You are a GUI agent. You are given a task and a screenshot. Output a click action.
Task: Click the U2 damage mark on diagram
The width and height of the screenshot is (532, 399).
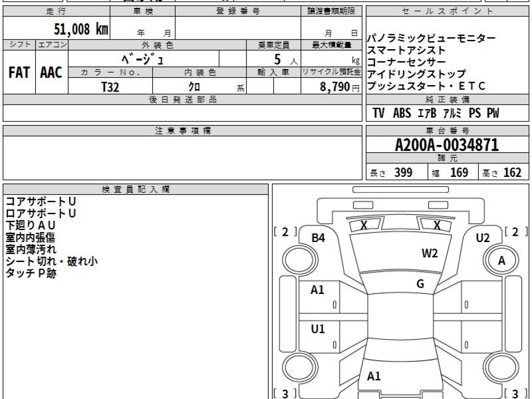[483, 238]
